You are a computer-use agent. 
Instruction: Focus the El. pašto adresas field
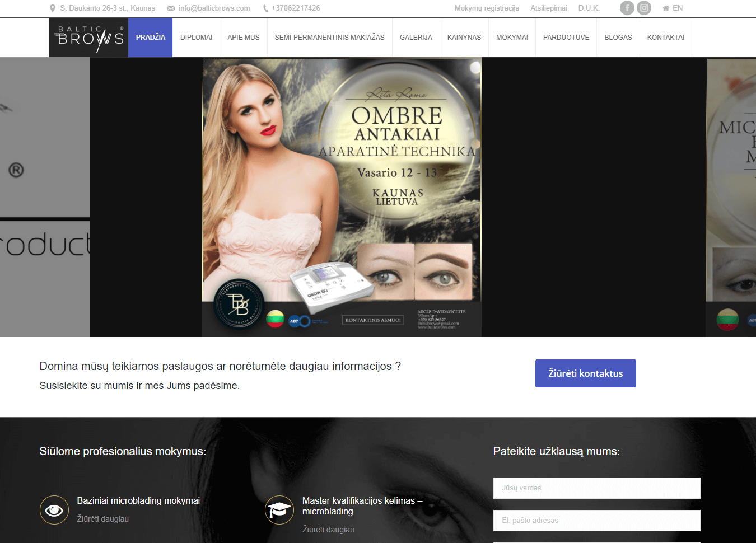(x=597, y=521)
